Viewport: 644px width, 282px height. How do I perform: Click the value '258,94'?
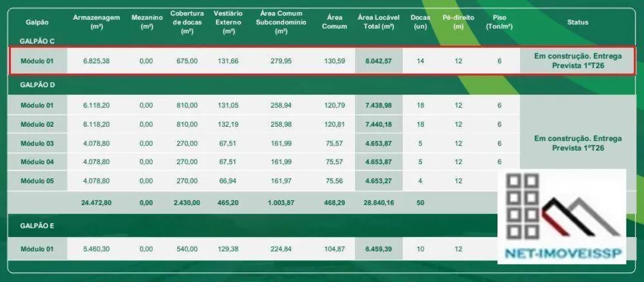[x=281, y=106]
